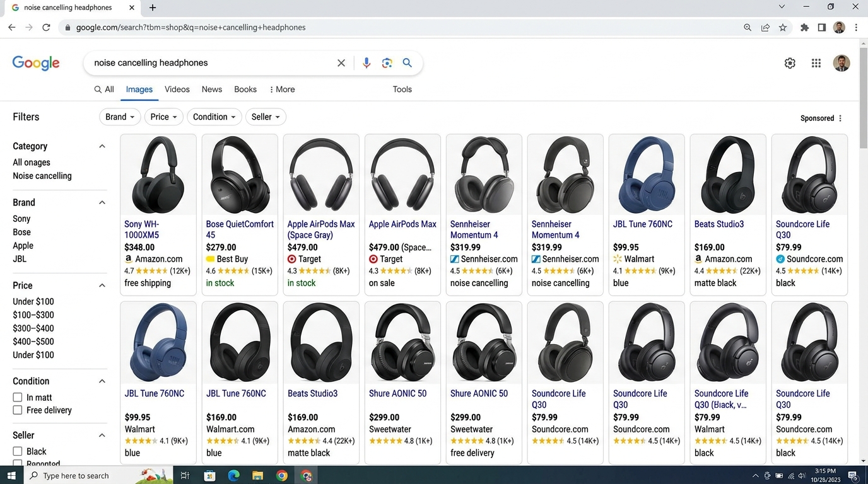Screen dimensions: 868x484
Task: Start voice search with microphone icon
Action: point(366,63)
